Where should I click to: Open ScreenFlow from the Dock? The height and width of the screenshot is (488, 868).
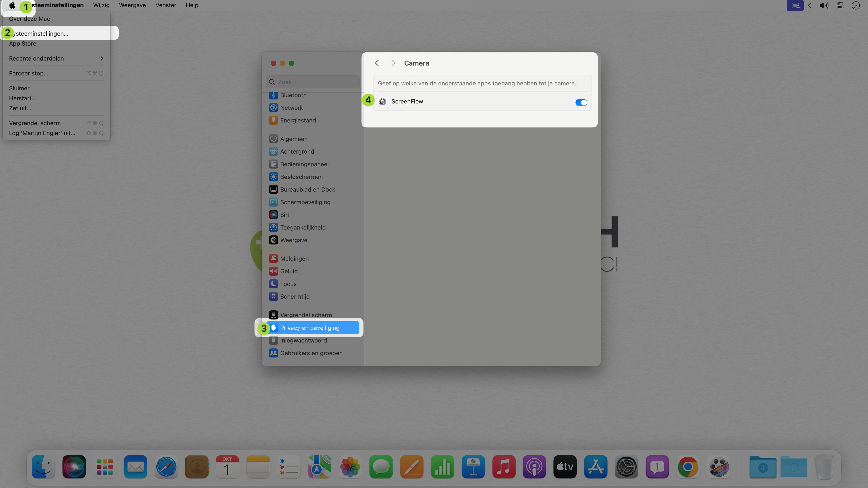pyautogui.click(x=719, y=467)
